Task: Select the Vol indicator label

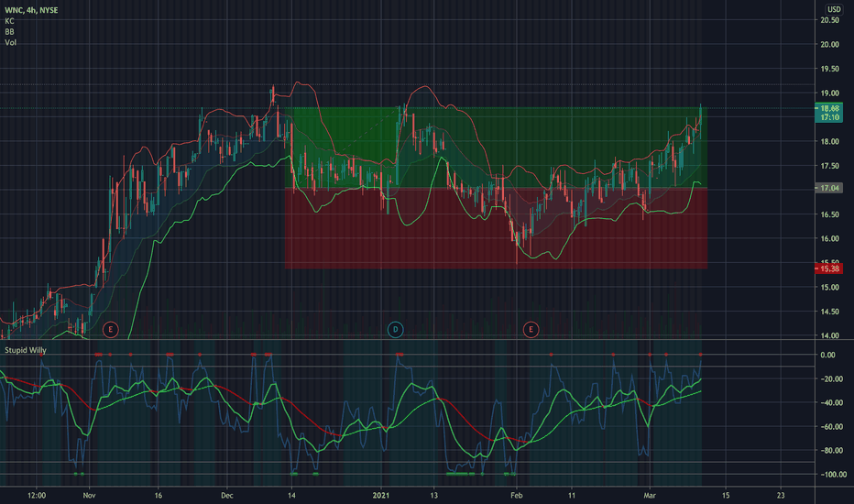Action: coord(10,42)
